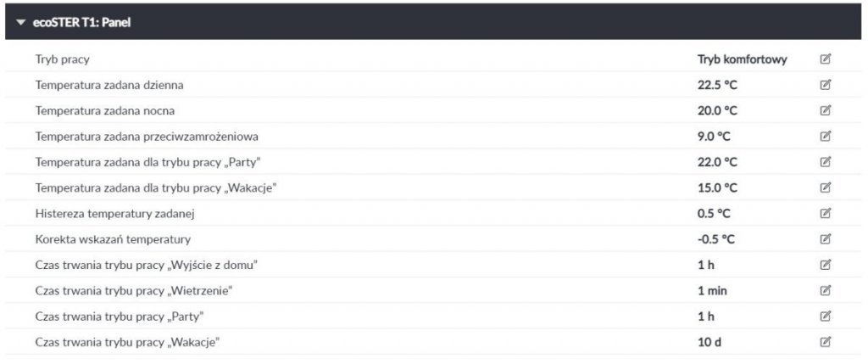Edit "Wyjście z domu" mode duration
This screenshot has width=868, height=364.
click(x=825, y=265)
